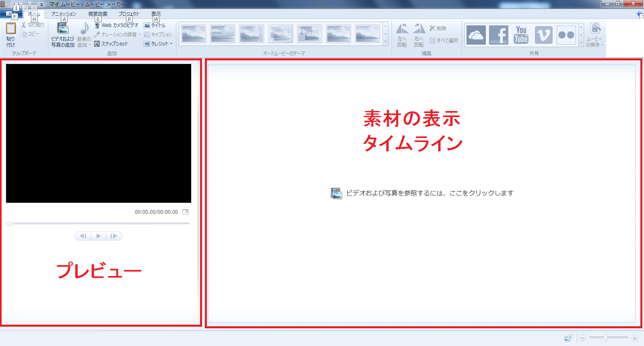Open the Credits (クレジット) dropdown arrow
The width and height of the screenshot is (644, 346).
[171, 44]
